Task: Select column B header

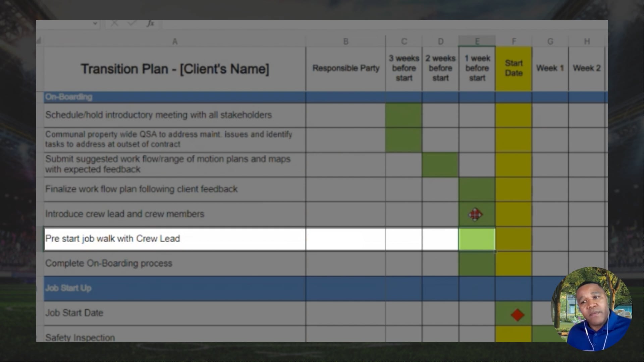Action: pyautogui.click(x=345, y=41)
